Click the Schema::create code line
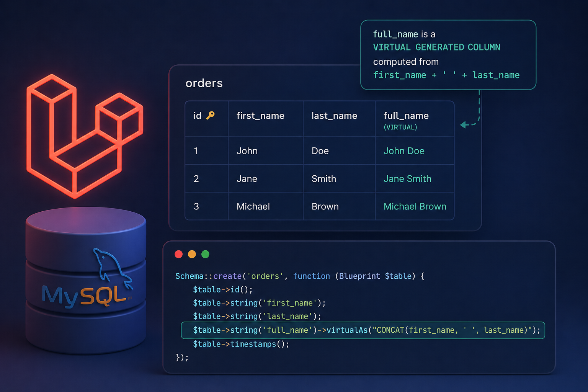This screenshot has height=392, width=588. click(x=300, y=276)
